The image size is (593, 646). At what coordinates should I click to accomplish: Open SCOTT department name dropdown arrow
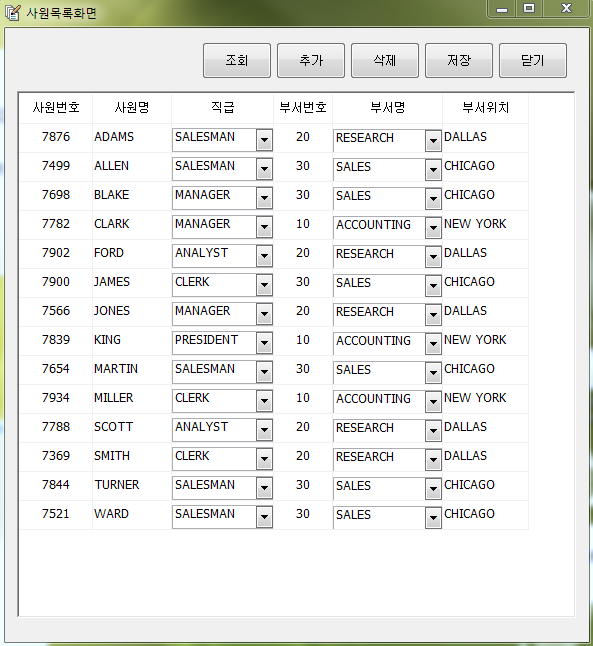point(433,431)
